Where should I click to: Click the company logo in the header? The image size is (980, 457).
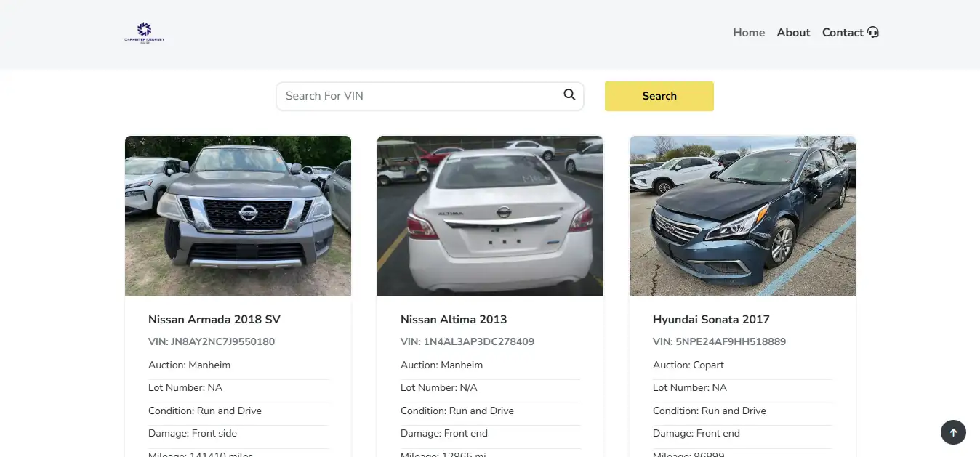click(x=144, y=33)
